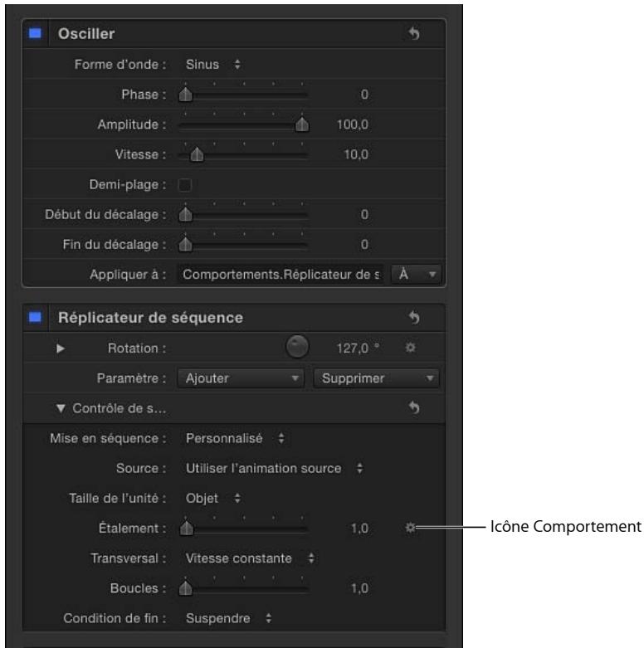
Task: Click the Boucles value 1,0
Action: 359,588
